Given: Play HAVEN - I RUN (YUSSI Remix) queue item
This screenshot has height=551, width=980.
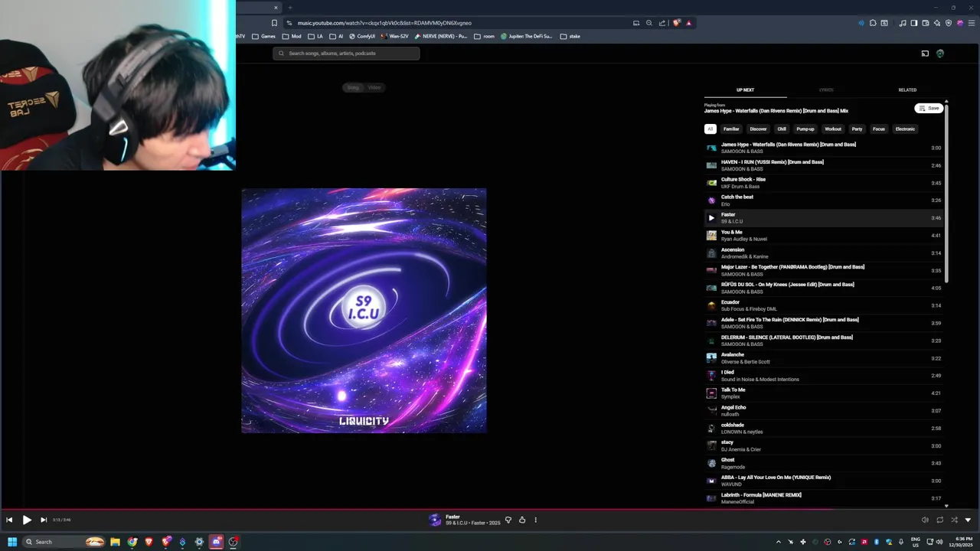Looking at the screenshot, I should tap(824, 165).
